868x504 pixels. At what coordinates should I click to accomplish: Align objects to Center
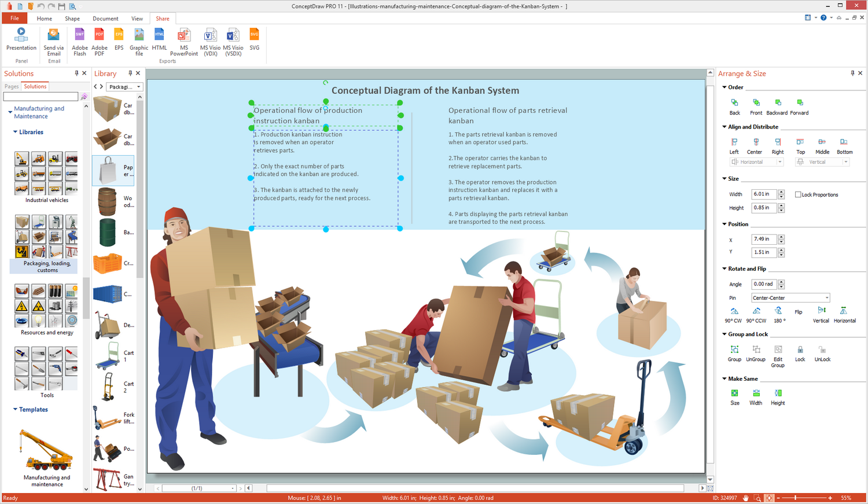[755, 146]
